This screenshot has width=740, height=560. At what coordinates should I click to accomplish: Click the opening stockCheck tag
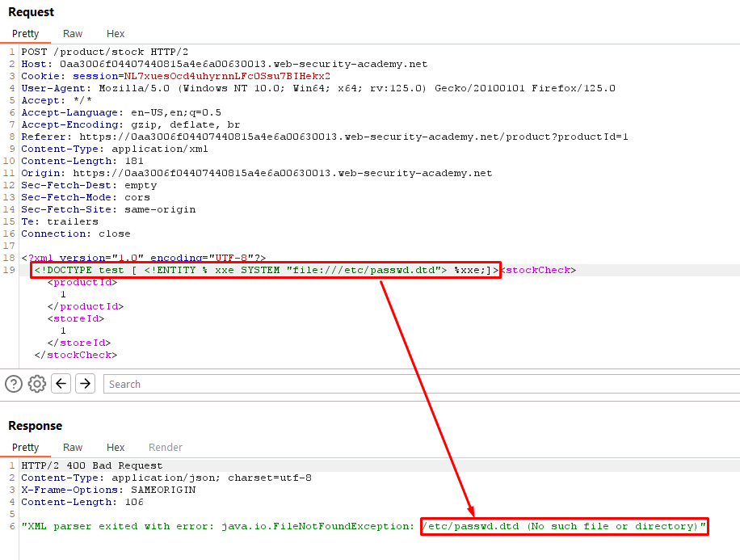(x=538, y=270)
